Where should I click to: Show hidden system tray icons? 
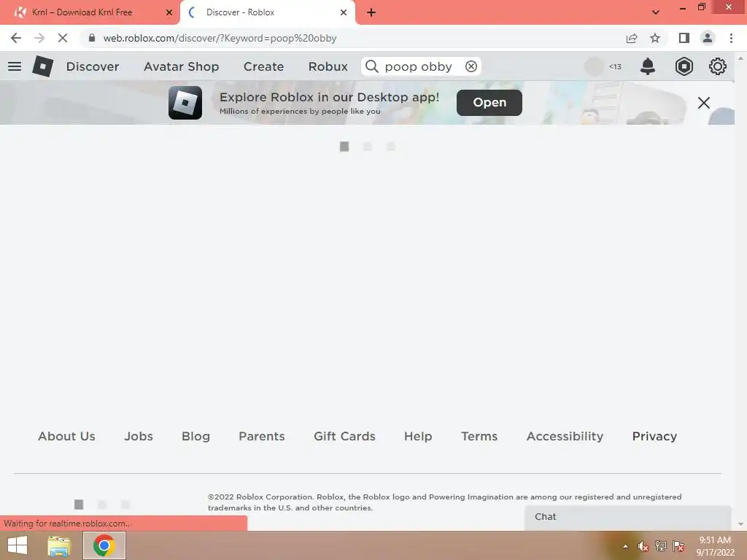625,547
